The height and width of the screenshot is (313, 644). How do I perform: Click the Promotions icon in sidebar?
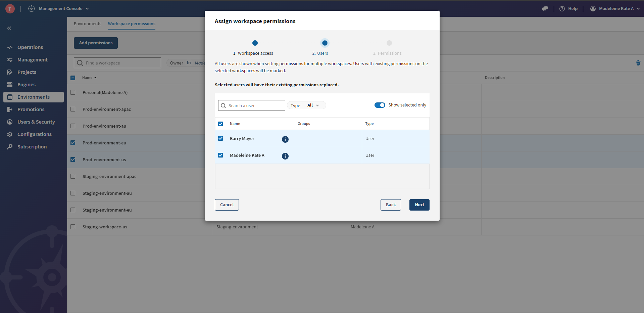point(10,109)
